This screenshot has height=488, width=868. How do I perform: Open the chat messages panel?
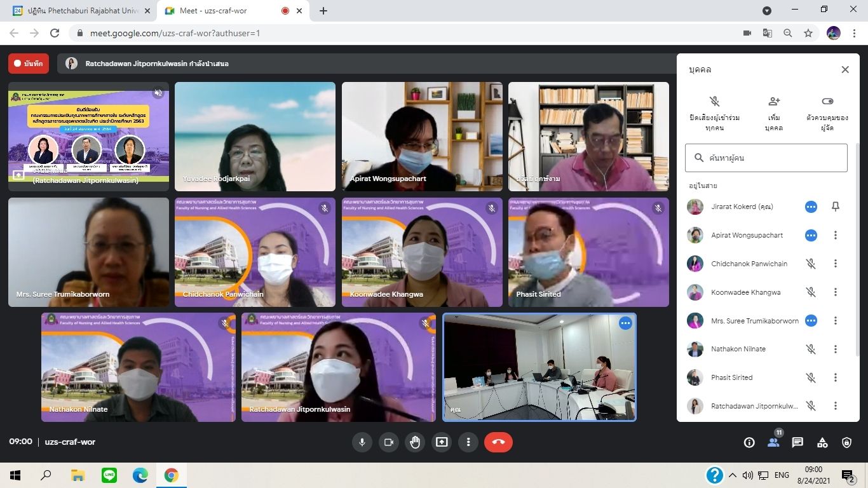797,443
